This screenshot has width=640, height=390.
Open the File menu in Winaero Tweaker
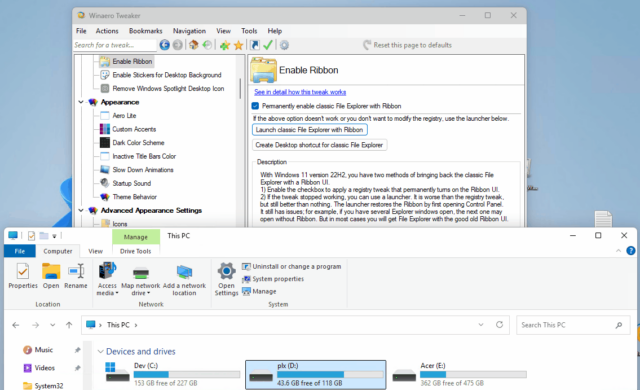click(81, 31)
